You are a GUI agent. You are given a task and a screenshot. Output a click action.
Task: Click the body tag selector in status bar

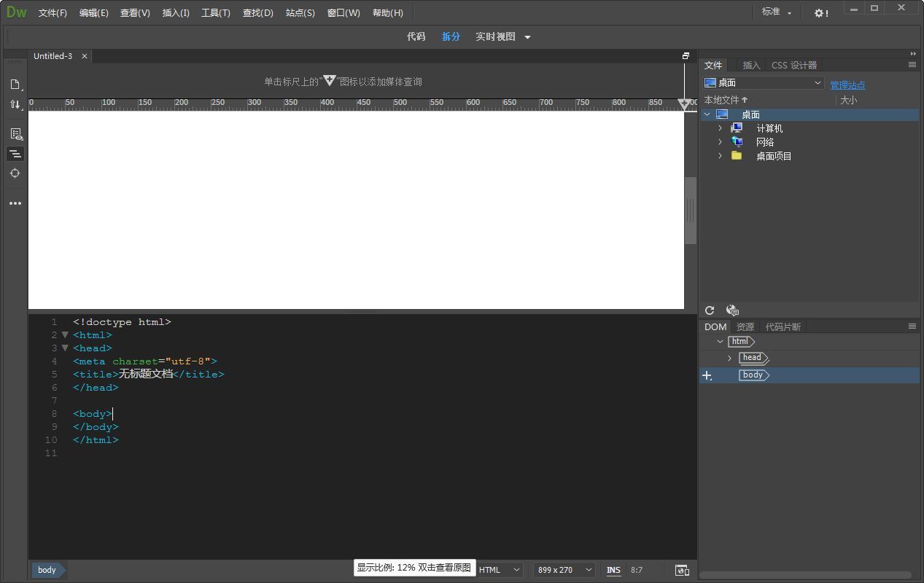(x=47, y=570)
